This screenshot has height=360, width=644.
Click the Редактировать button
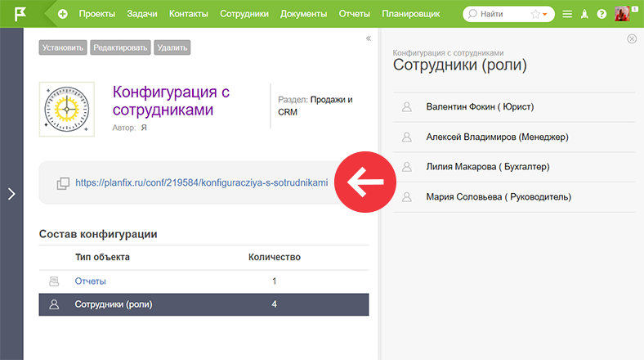click(120, 47)
